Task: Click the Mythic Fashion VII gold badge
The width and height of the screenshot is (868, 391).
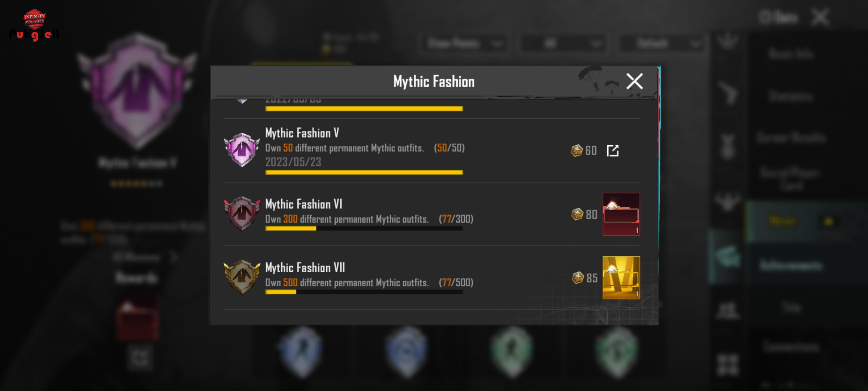Action: pos(242,277)
